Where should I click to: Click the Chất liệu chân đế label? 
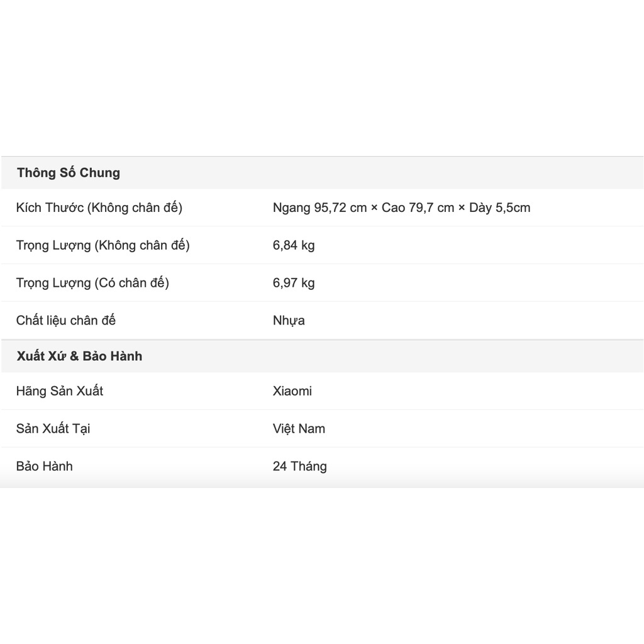(x=65, y=320)
